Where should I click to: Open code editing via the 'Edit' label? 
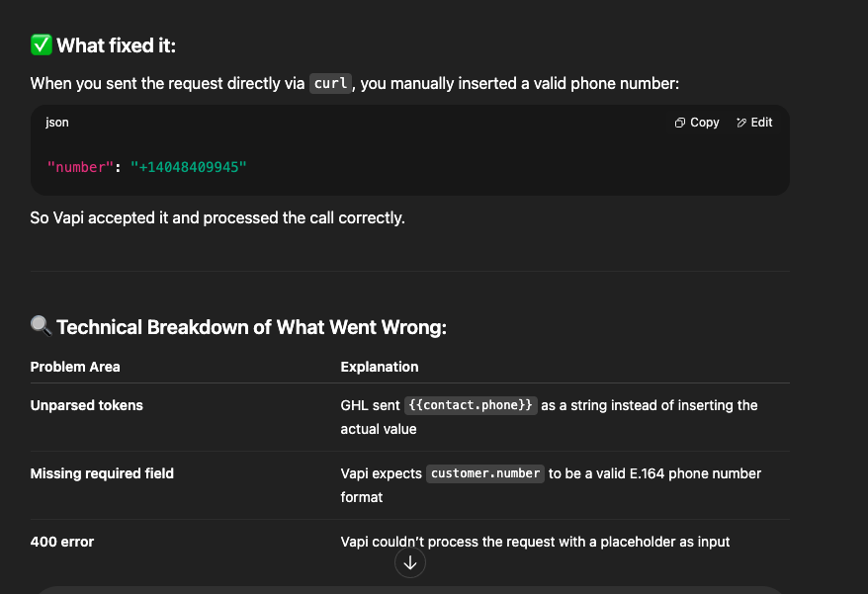(760, 123)
